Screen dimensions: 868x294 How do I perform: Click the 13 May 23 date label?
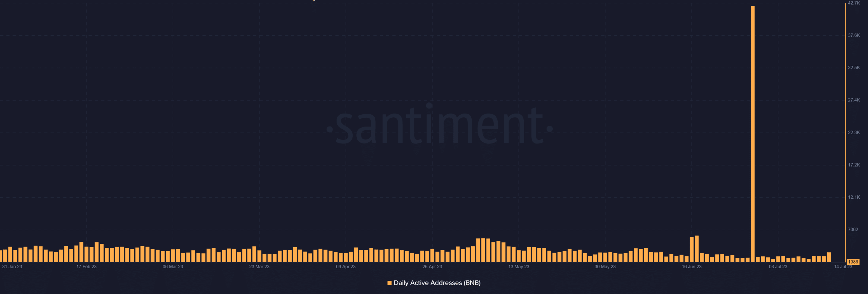pyautogui.click(x=519, y=267)
